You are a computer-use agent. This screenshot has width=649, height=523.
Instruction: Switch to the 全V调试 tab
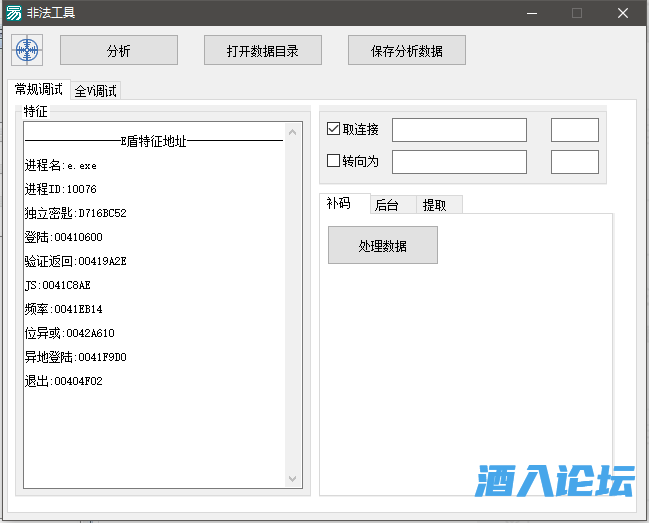point(96,91)
